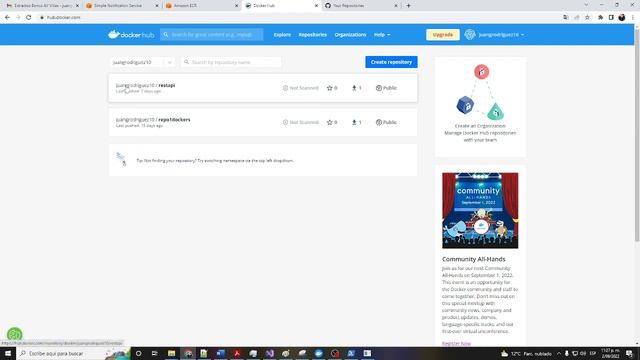The width and height of the screenshot is (640, 360).
Task: Open File Explorer from the taskbar
Action: coord(171,353)
